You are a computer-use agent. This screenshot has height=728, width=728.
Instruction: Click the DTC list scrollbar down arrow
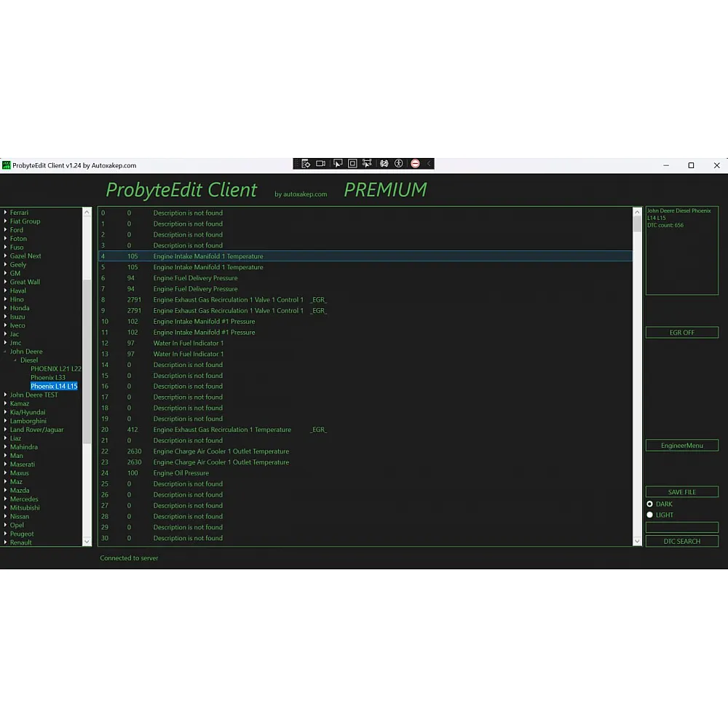coord(637,541)
